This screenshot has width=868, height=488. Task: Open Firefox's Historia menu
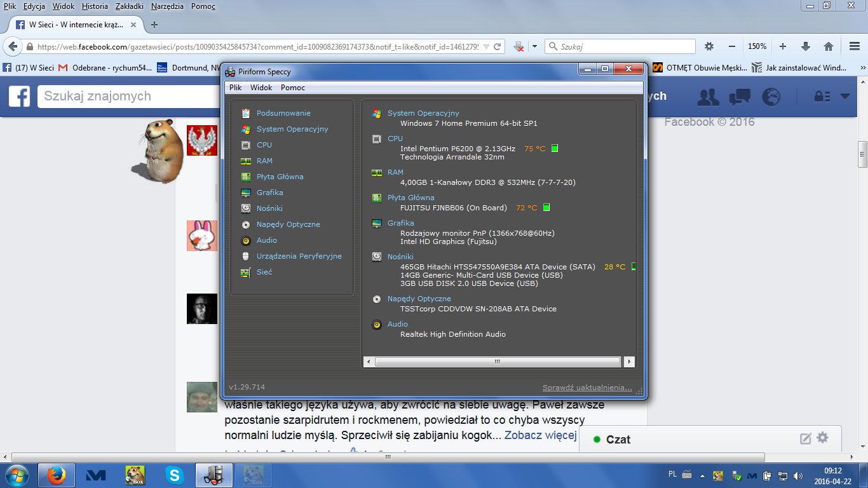click(95, 6)
